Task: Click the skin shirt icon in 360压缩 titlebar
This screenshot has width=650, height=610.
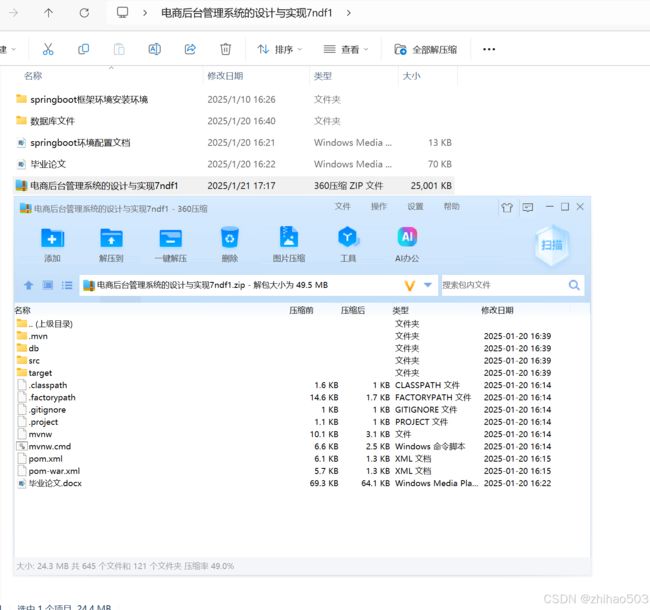Action: [x=507, y=207]
